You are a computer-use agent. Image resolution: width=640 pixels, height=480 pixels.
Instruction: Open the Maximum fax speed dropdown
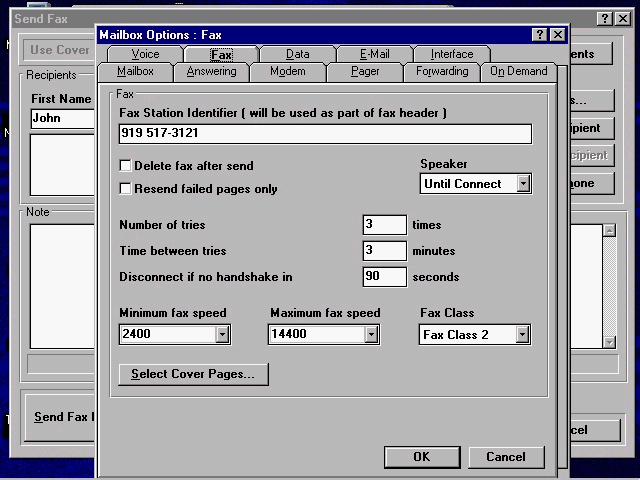point(371,335)
